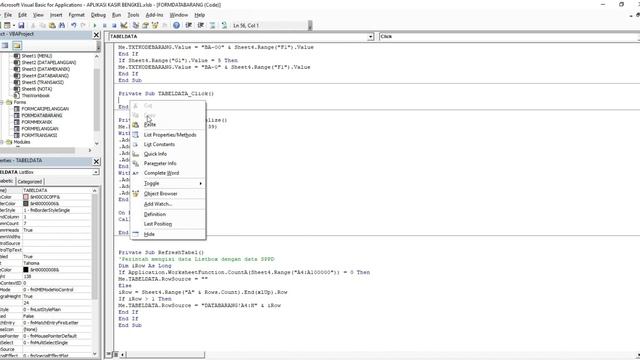
Task: Choose Last Position from the context menu
Action: [158, 224]
